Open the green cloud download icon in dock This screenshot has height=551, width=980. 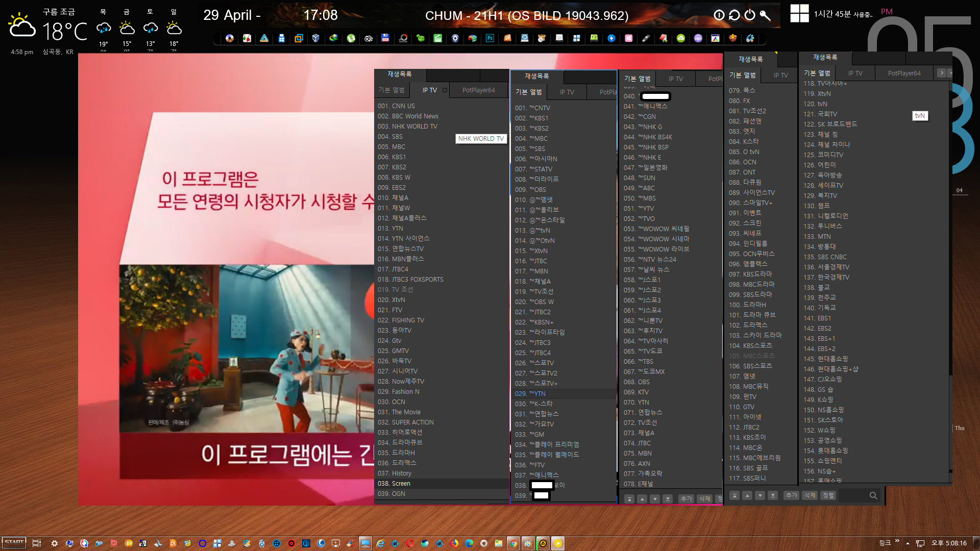pos(681,38)
